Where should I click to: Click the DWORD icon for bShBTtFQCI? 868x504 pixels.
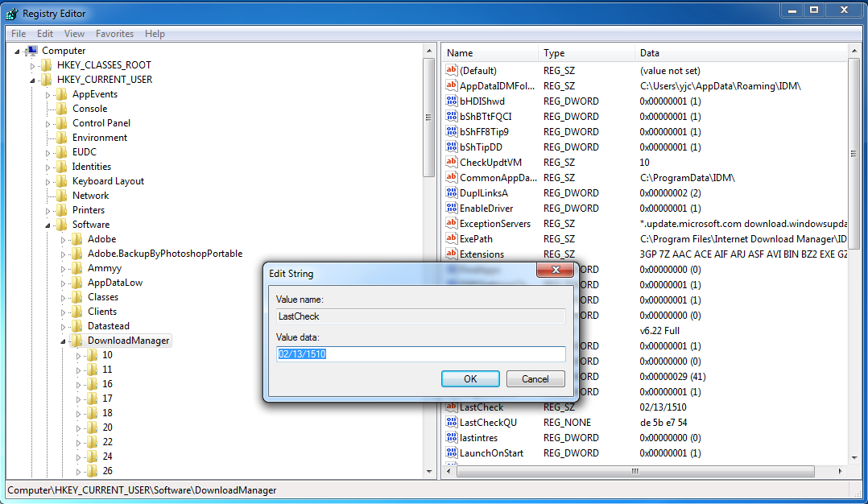(452, 116)
